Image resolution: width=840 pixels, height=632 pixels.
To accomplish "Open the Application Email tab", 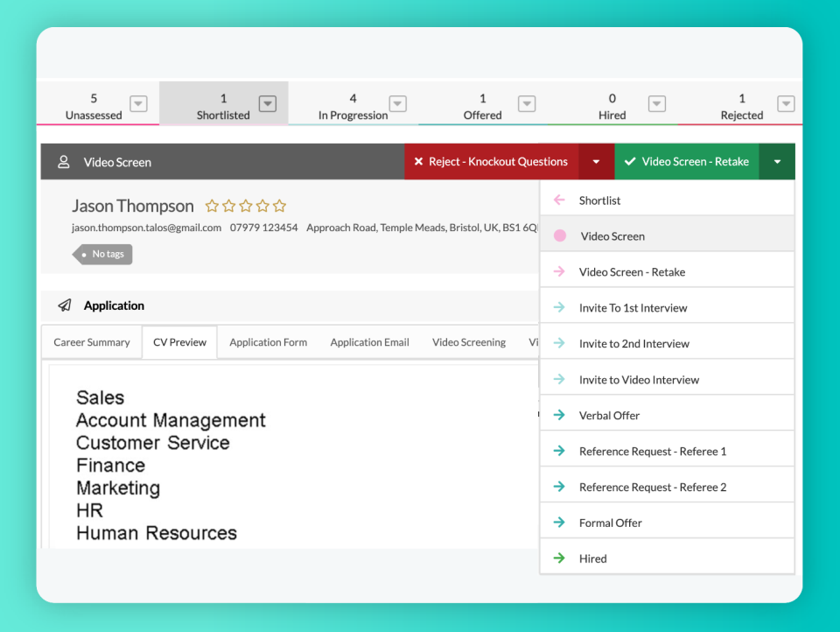I will coord(369,342).
